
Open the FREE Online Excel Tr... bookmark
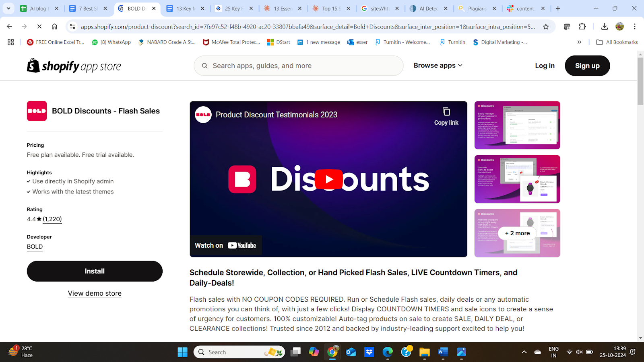coord(56,42)
